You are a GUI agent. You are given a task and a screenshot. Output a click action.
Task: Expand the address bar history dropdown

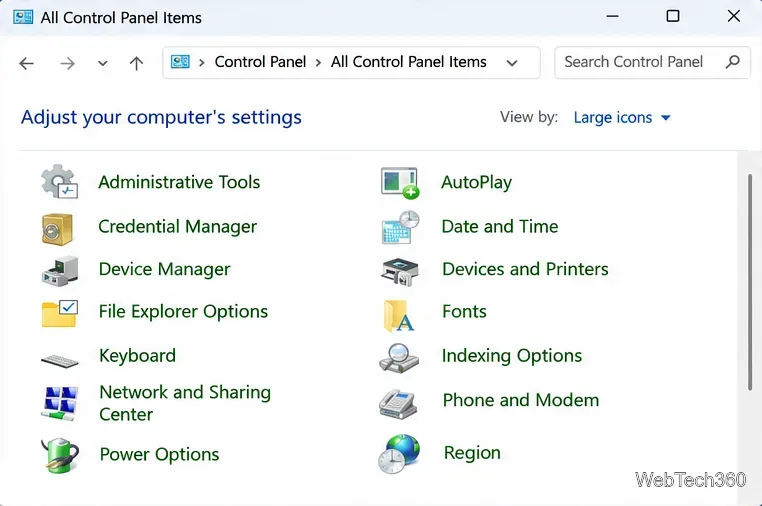click(x=512, y=63)
